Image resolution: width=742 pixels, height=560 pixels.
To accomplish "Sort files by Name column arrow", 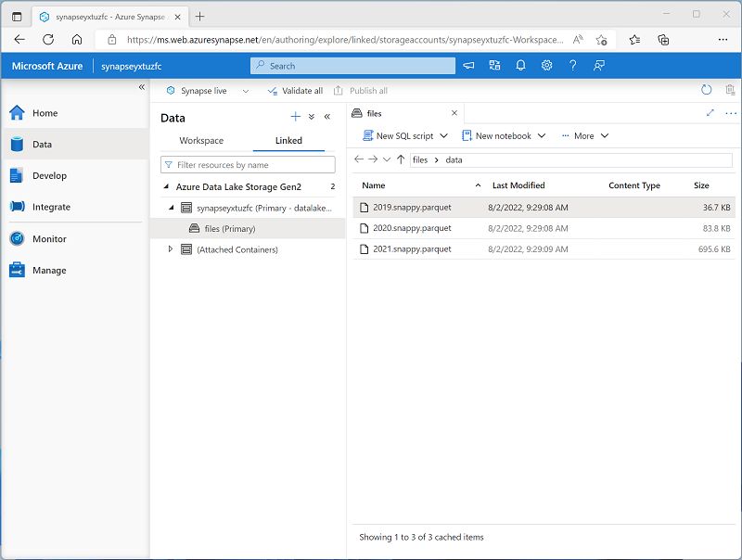I will coord(478,185).
